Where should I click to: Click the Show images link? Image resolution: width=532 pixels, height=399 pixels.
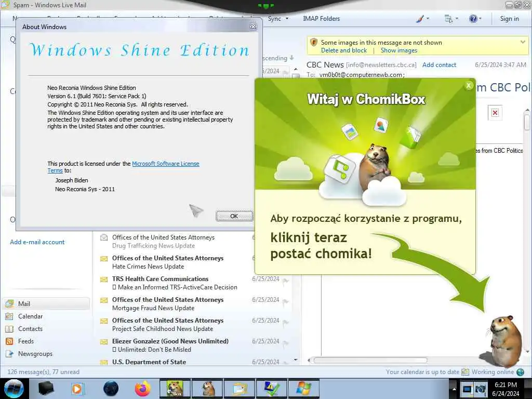click(x=399, y=50)
